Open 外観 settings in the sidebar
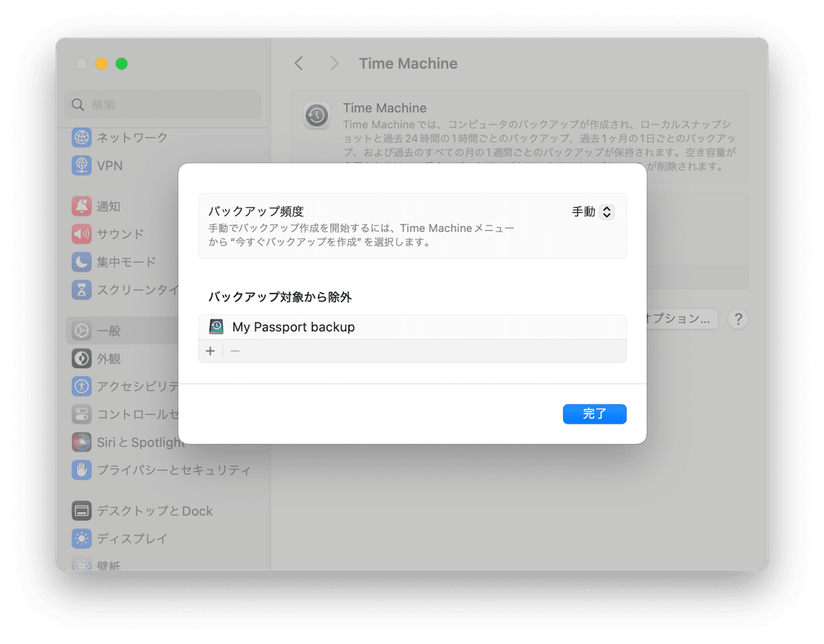824x644 pixels. pyautogui.click(x=96, y=359)
